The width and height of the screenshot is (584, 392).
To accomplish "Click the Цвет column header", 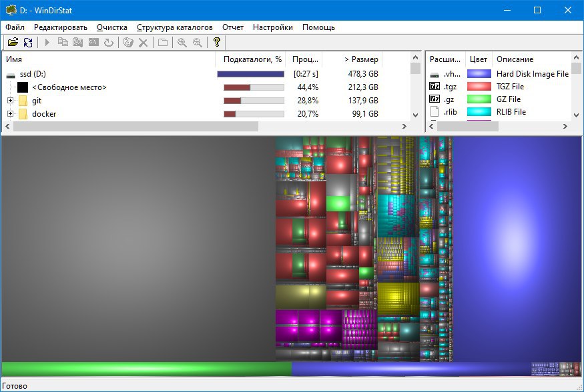I will (x=479, y=59).
